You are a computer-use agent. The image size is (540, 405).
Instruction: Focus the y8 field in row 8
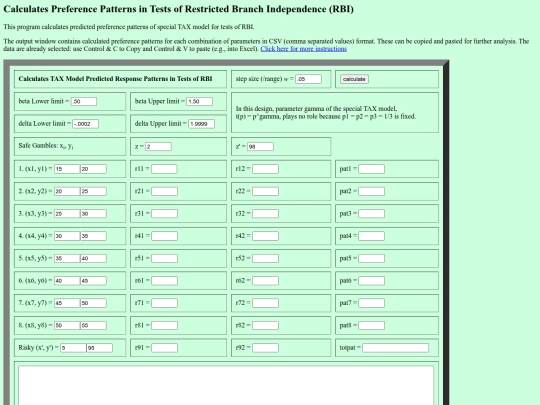click(93, 326)
